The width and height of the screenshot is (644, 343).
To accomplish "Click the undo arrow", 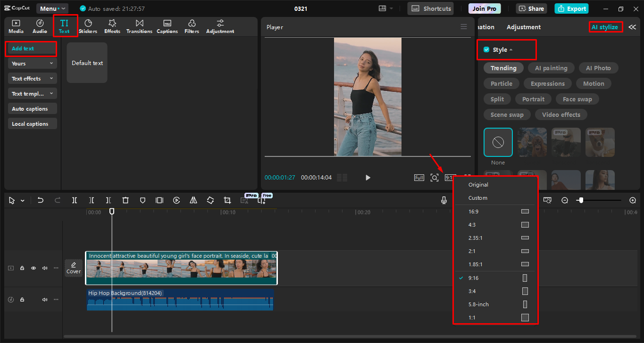I will (x=41, y=200).
